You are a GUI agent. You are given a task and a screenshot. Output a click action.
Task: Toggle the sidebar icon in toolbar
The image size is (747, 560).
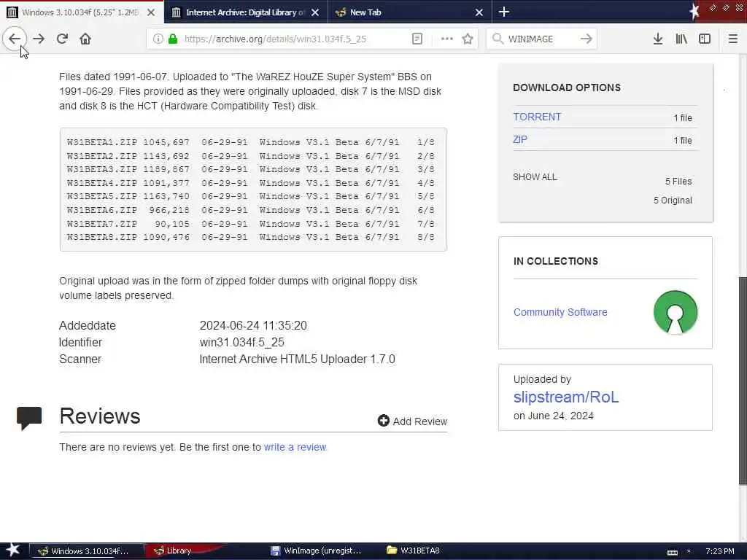pyautogui.click(x=705, y=39)
